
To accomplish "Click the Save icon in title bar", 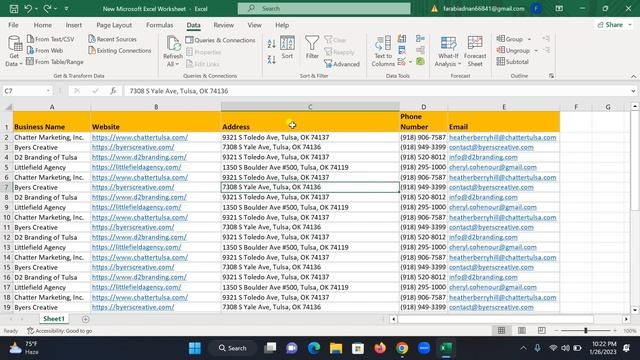I will 13,9.
